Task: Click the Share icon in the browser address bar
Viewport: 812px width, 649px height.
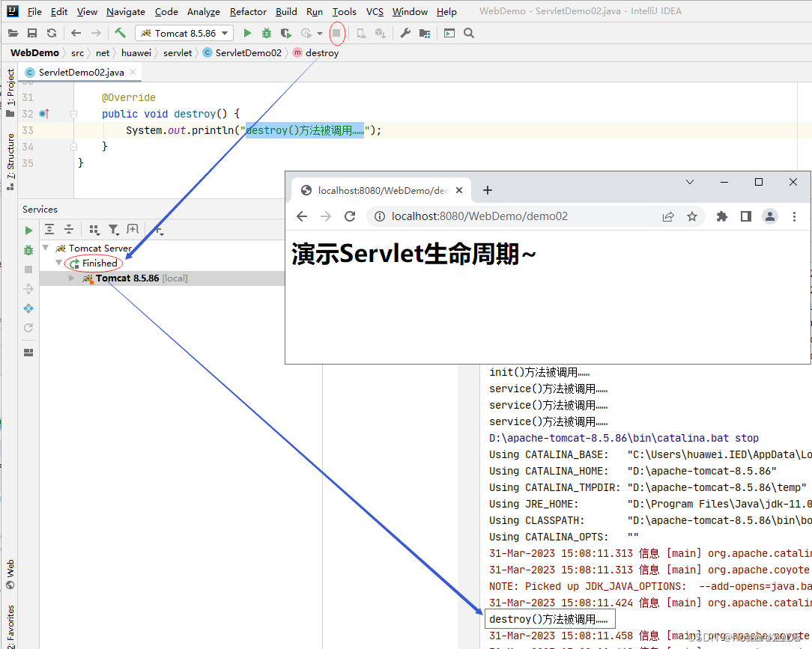Action: pos(668,216)
